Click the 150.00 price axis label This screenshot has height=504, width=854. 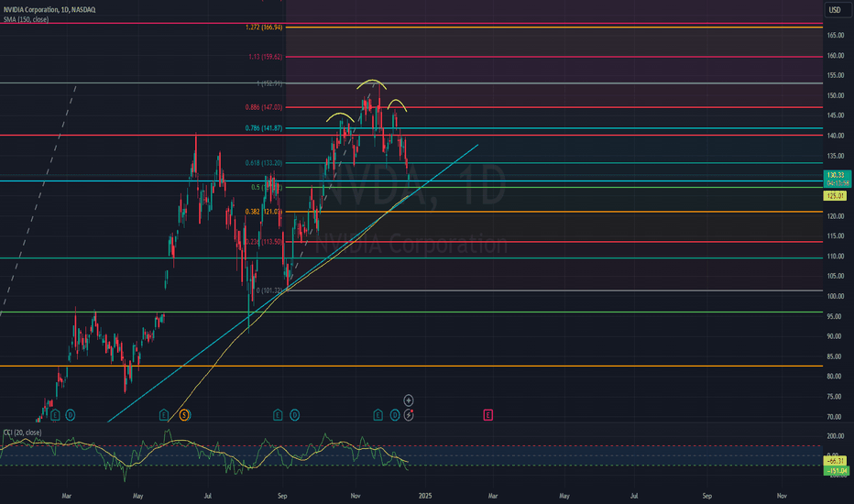[x=835, y=95]
